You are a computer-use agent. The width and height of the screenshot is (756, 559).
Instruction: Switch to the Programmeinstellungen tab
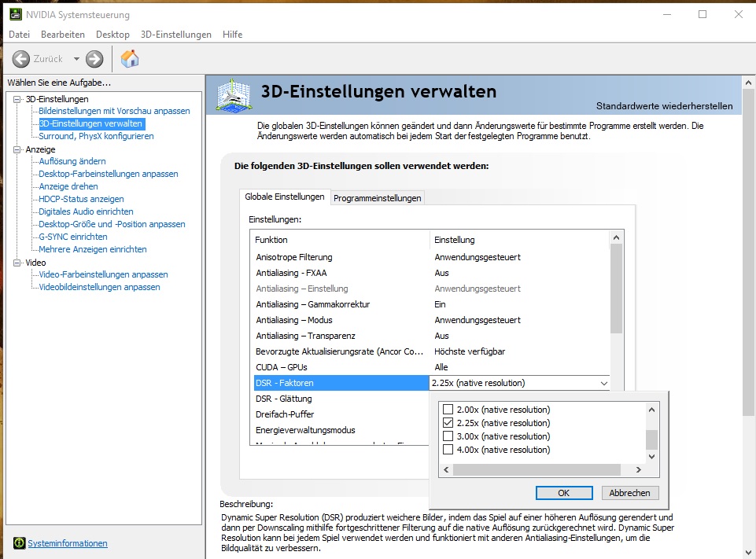[378, 198]
